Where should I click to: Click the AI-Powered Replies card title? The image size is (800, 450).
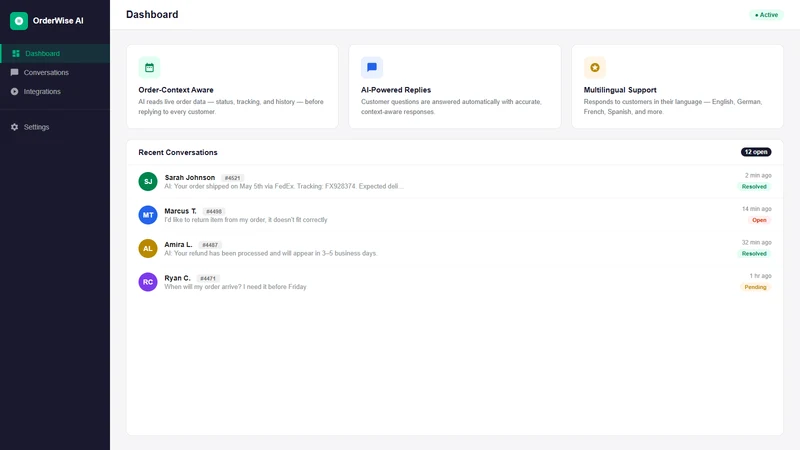pos(396,90)
